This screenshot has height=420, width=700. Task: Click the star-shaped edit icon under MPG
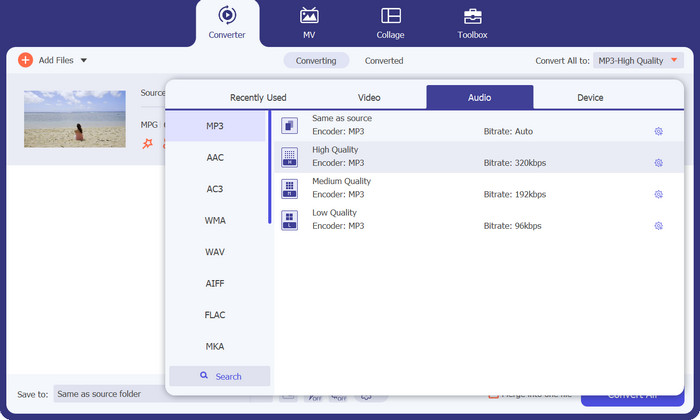tap(148, 144)
